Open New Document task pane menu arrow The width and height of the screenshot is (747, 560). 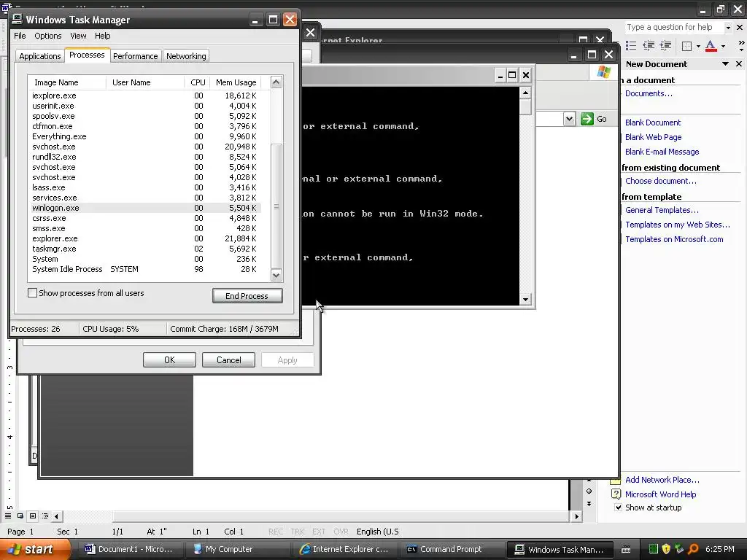(726, 64)
